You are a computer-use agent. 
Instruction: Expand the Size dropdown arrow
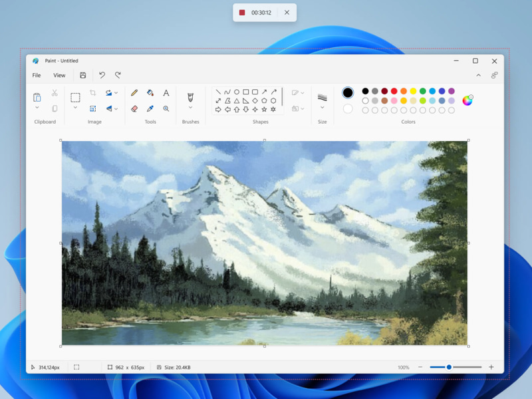coord(323,108)
